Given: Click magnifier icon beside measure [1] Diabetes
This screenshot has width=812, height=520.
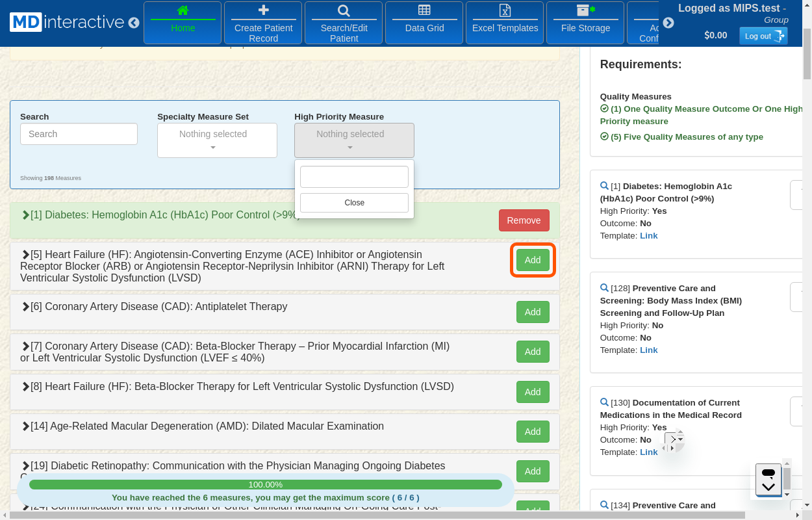Looking at the screenshot, I should point(604,186).
